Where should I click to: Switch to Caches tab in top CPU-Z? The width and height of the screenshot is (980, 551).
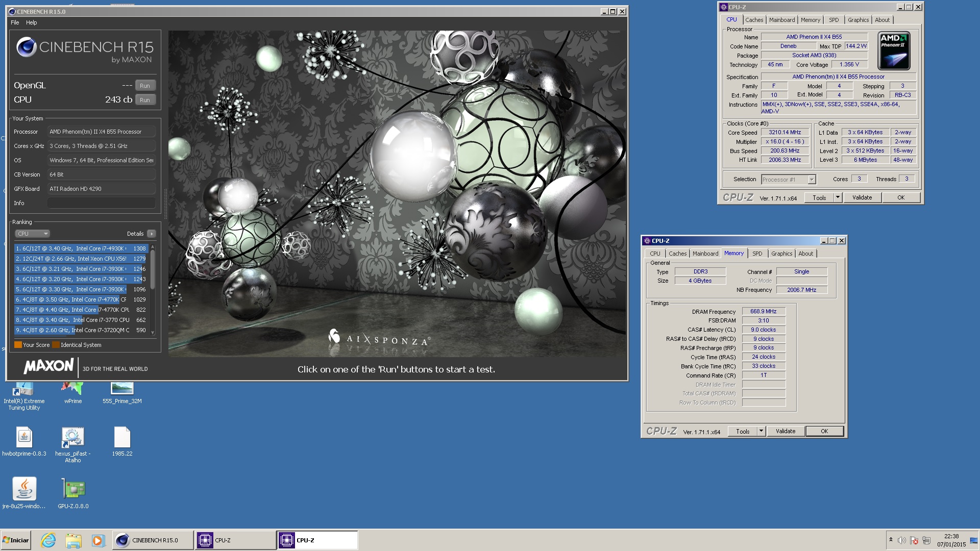coord(754,20)
